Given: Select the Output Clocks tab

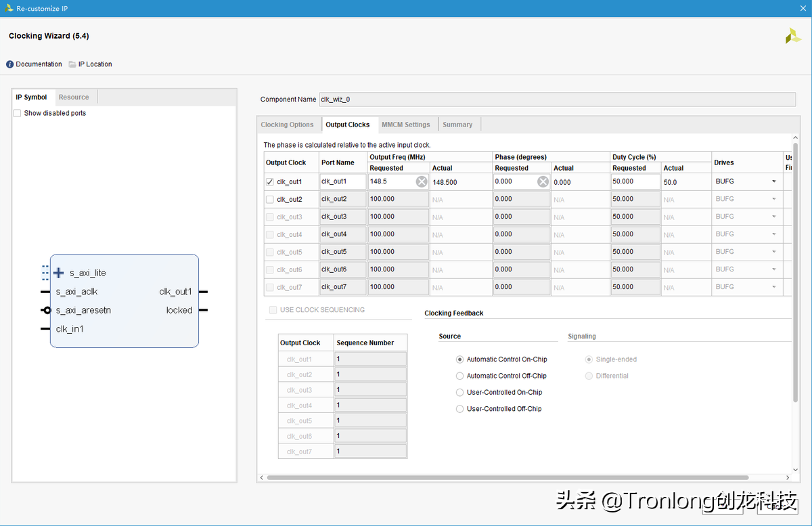Looking at the screenshot, I should coord(348,125).
